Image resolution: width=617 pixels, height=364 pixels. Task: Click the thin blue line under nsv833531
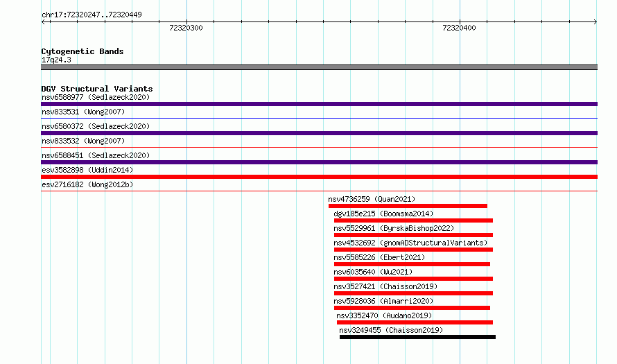coord(319,118)
